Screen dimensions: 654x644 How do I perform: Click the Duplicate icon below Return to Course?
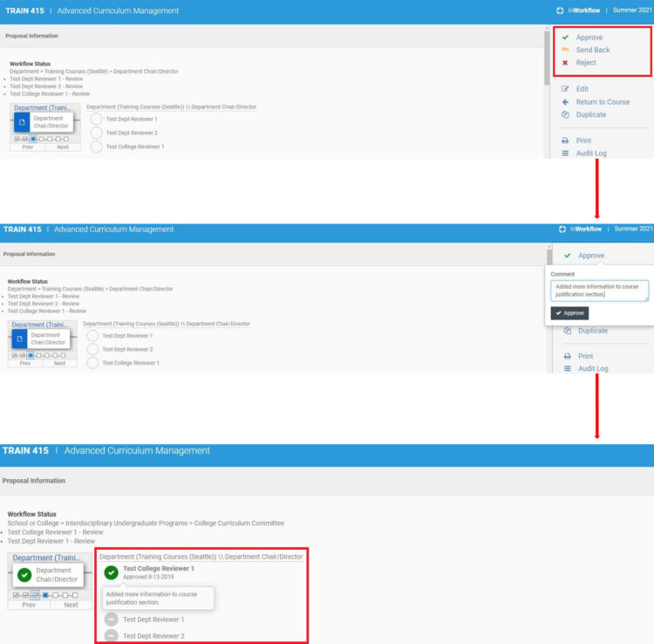(565, 114)
